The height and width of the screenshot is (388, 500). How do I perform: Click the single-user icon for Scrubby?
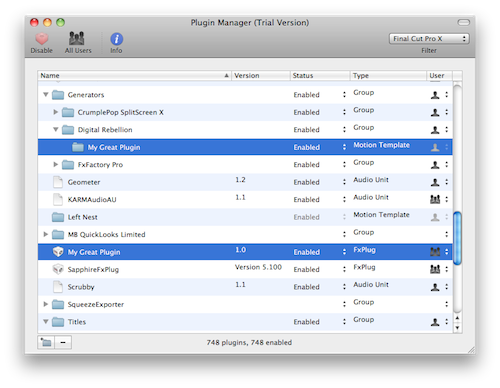pos(435,287)
